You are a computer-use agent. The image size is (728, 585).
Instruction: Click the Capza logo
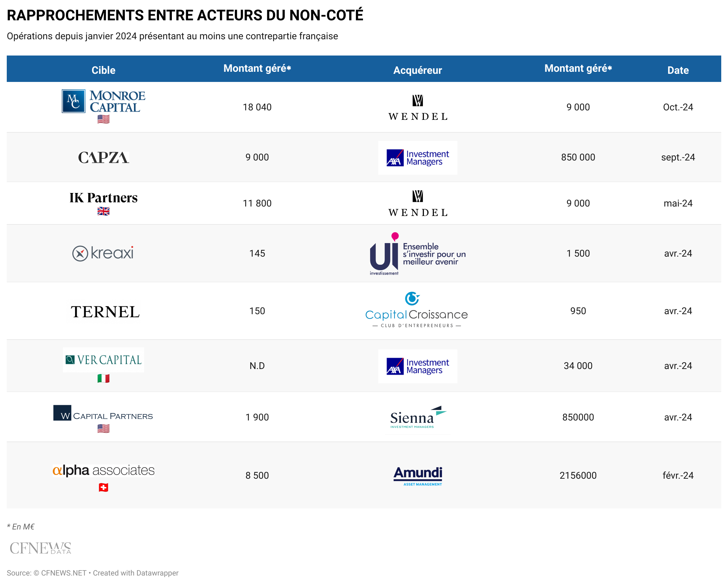104,157
